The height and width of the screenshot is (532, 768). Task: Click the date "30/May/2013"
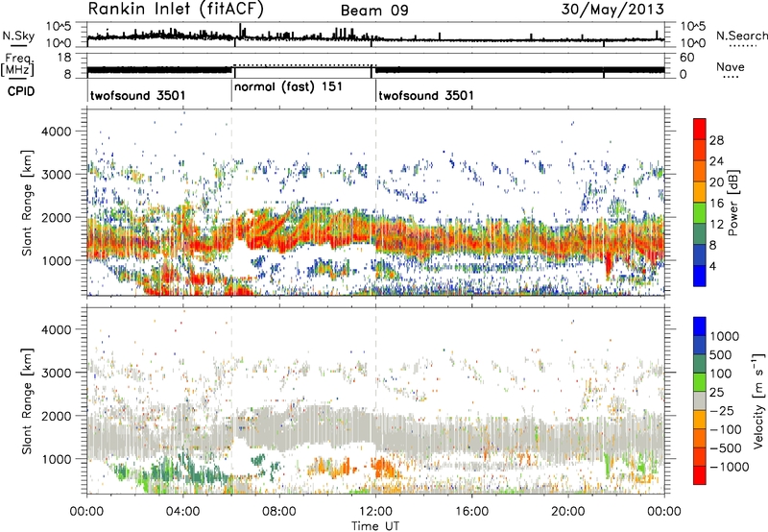pos(612,10)
